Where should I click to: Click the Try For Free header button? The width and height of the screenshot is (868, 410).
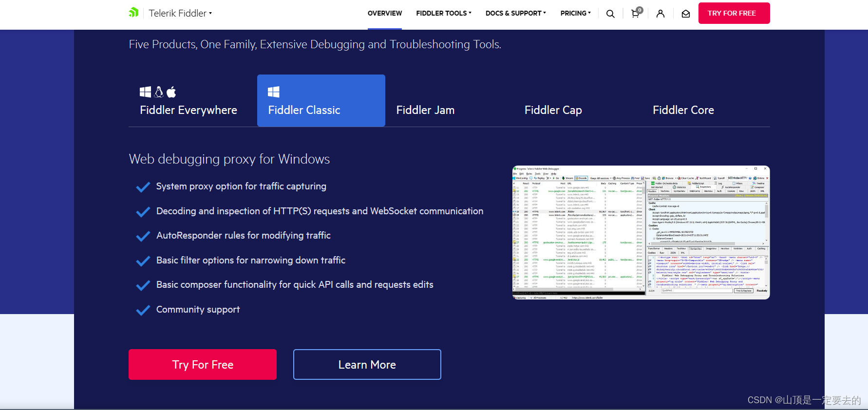[x=734, y=13]
